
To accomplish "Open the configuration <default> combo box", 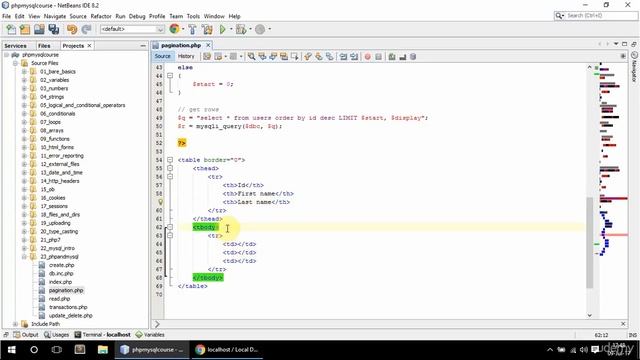I will click(x=132, y=29).
